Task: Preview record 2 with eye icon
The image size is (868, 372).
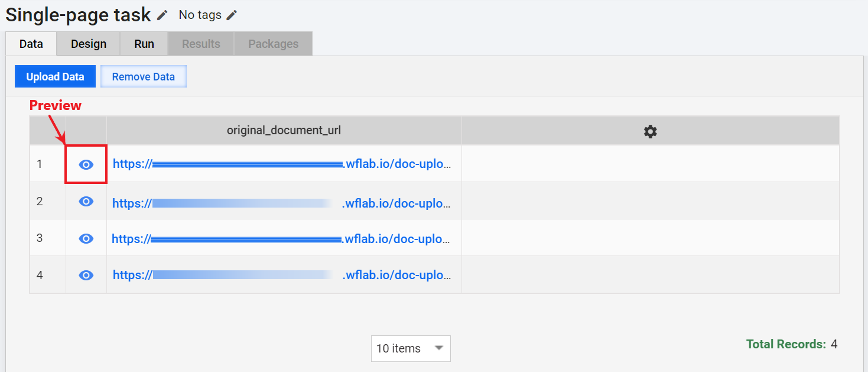Action: [x=86, y=202]
